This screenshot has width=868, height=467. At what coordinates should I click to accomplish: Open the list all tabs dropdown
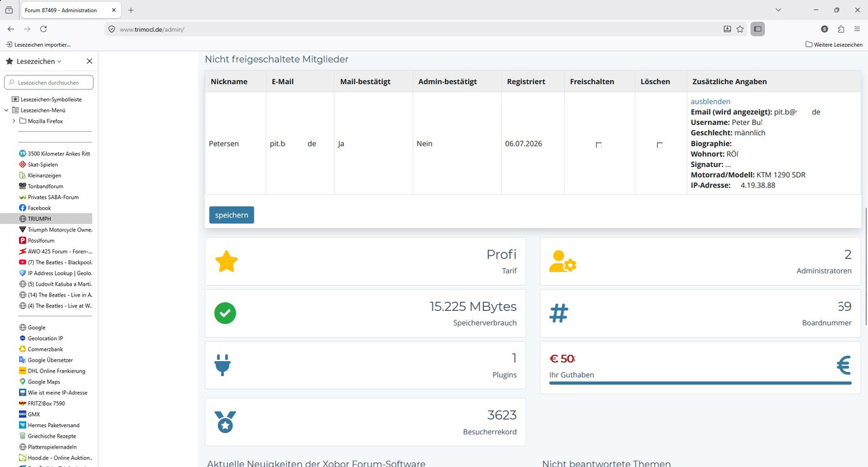coord(778,10)
